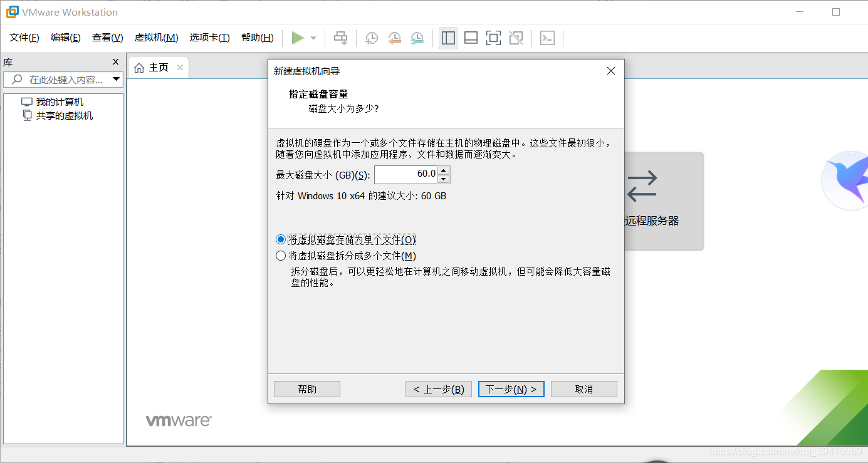Open the power options dropdown arrow
The width and height of the screenshot is (868, 463).
coord(313,38)
